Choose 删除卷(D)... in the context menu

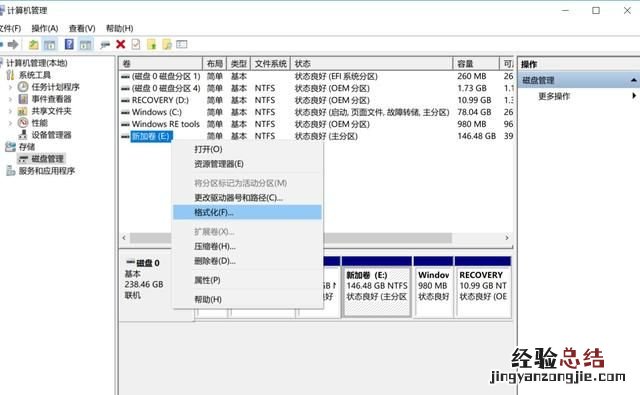247,261
